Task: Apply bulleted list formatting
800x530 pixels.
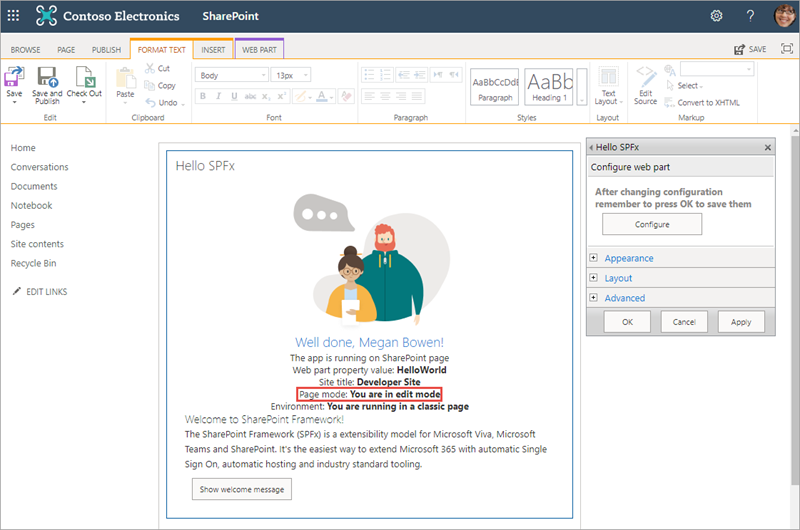Action: [369, 75]
